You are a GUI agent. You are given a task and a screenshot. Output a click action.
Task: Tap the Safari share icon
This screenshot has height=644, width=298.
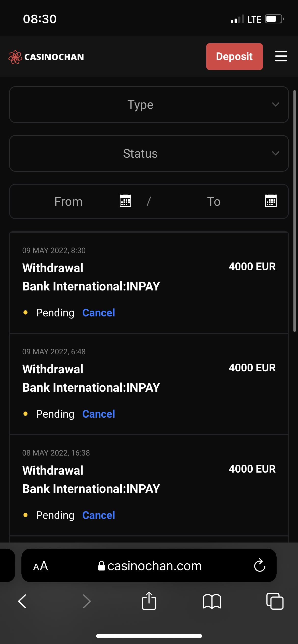click(x=149, y=601)
